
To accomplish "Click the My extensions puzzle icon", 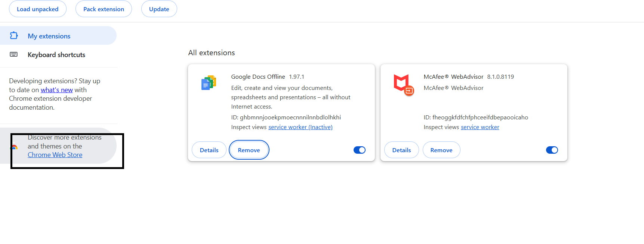I will click(x=14, y=35).
